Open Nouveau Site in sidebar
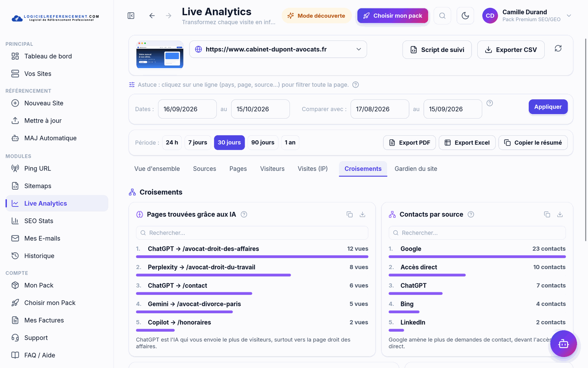Viewport: 588px width, 368px height. (57, 103)
